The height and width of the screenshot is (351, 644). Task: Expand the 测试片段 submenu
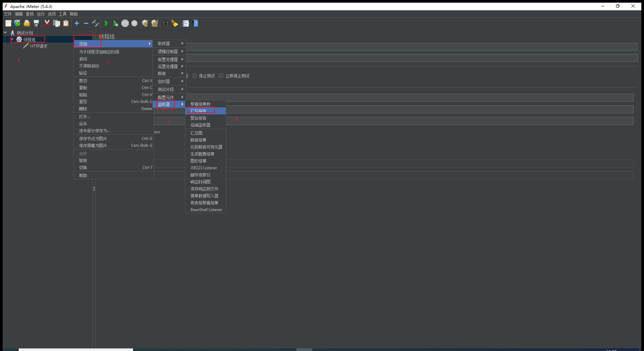tap(169, 89)
